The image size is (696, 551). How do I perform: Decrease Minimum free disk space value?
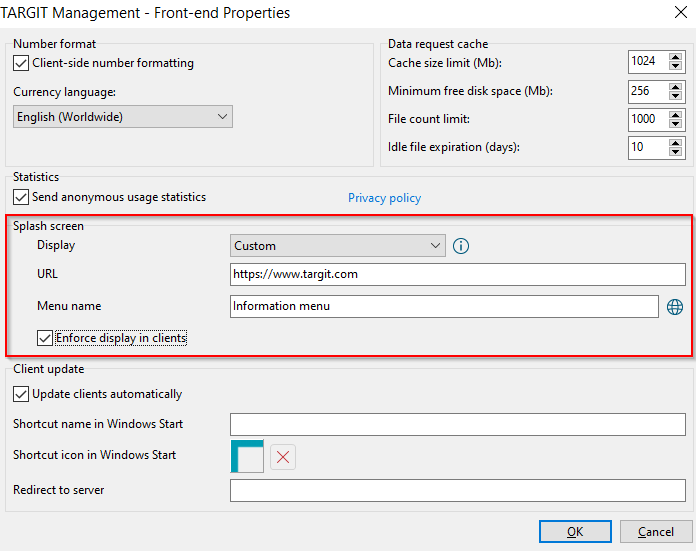pyautogui.click(x=676, y=95)
